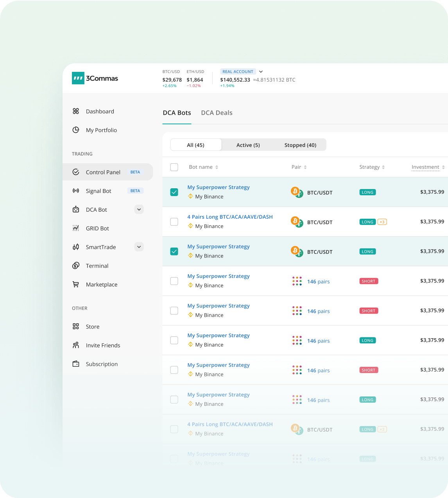This screenshot has width=448, height=498.
Task: Expand the DCA Bot sidebar chevron
Action: (x=139, y=209)
